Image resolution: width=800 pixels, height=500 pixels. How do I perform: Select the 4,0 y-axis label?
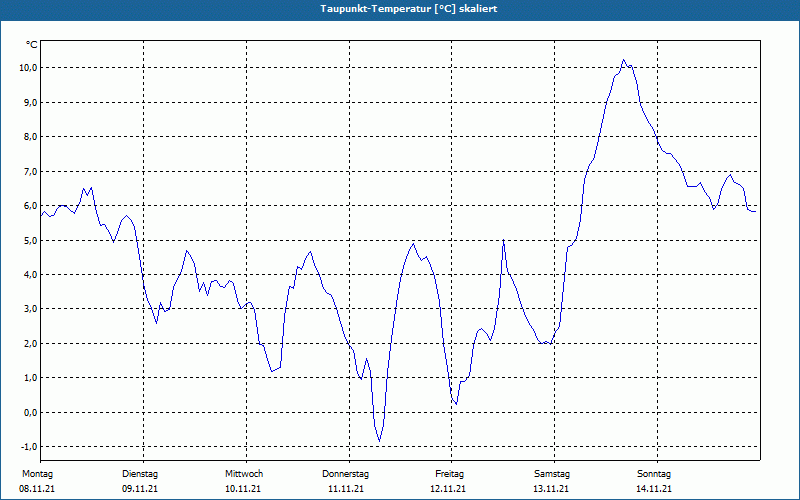tap(30, 274)
